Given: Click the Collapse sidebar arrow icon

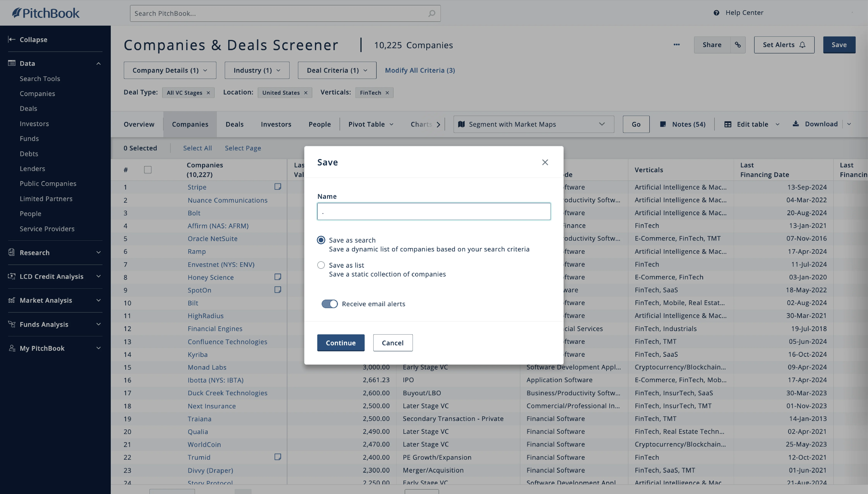Looking at the screenshot, I should pyautogui.click(x=12, y=39).
